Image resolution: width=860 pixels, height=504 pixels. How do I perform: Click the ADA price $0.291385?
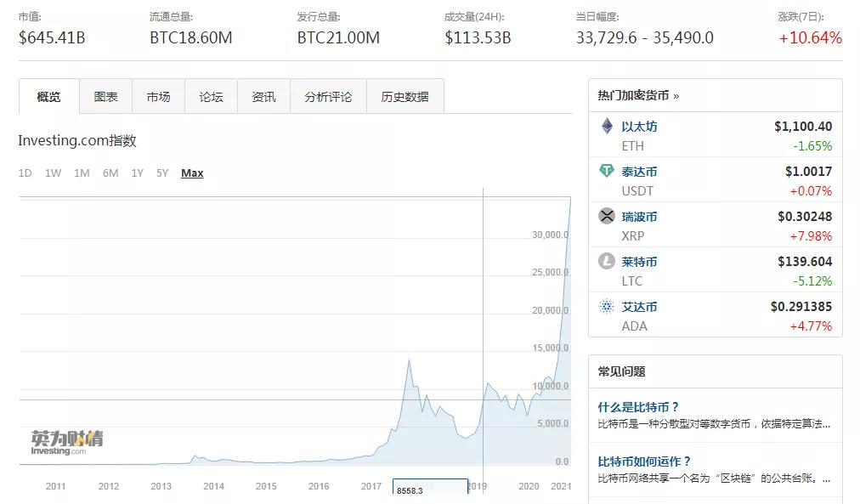pos(801,306)
